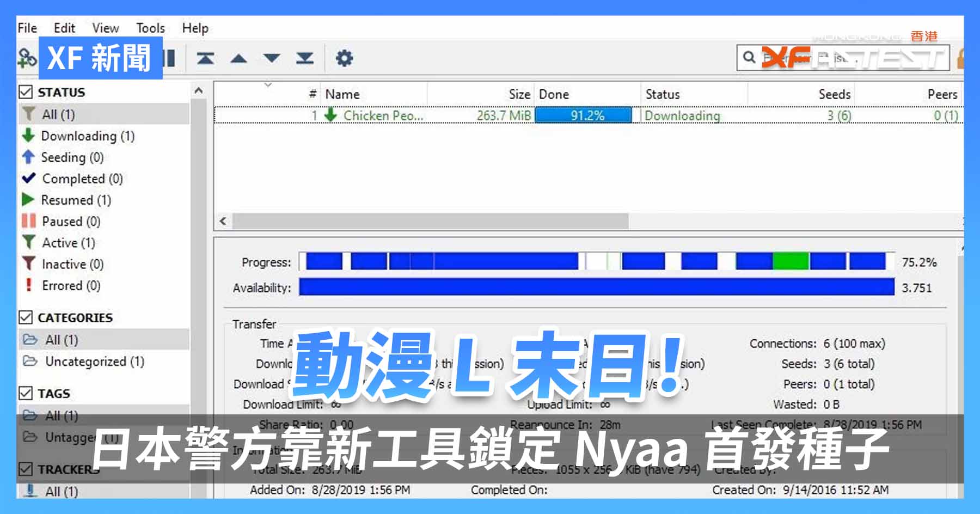Toggle the CATEGORIES filter checkbox

[26, 317]
